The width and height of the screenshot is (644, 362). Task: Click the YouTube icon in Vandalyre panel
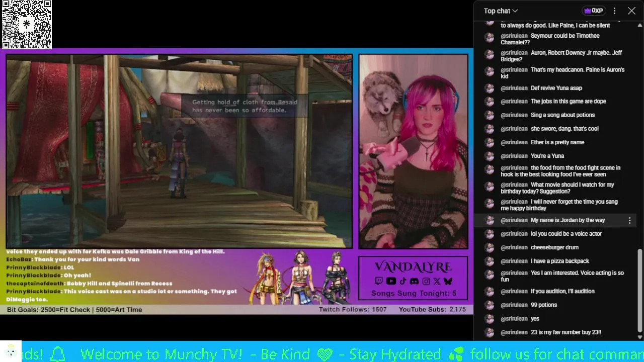[x=391, y=282]
